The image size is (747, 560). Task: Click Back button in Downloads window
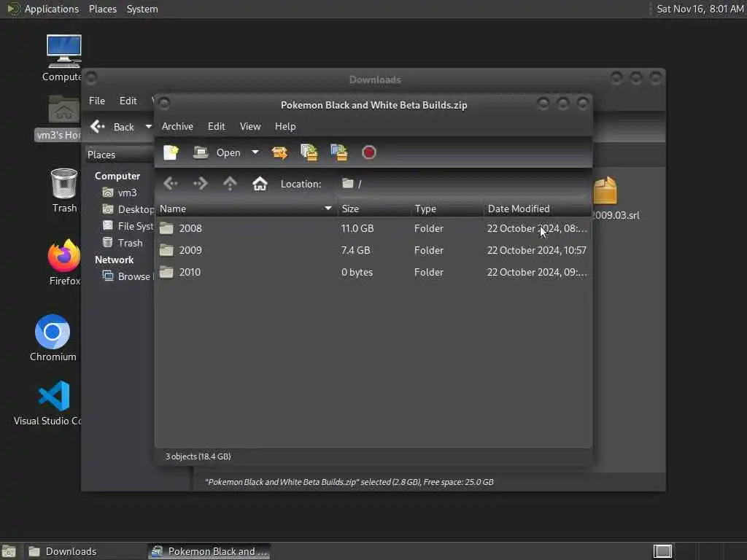(x=113, y=127)
